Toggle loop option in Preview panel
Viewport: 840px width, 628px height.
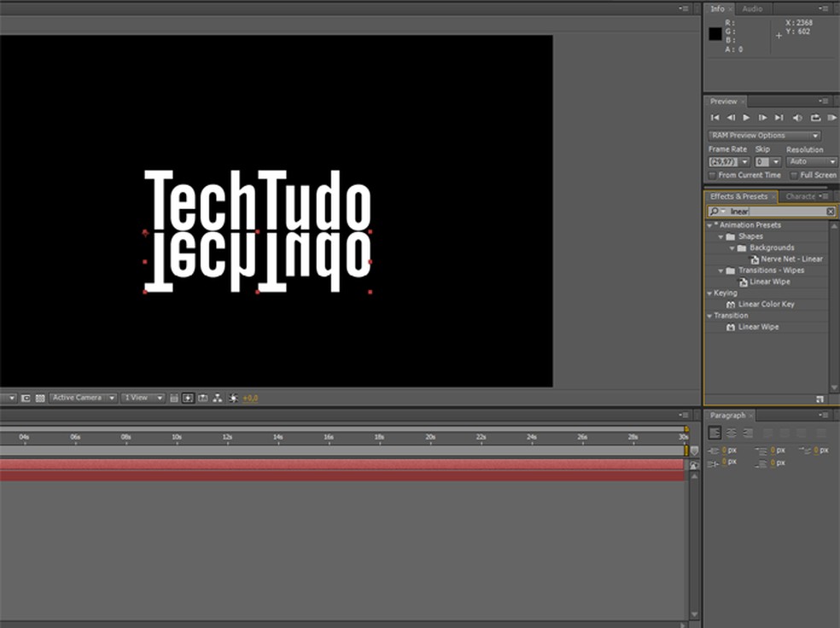tap(815, 118)
